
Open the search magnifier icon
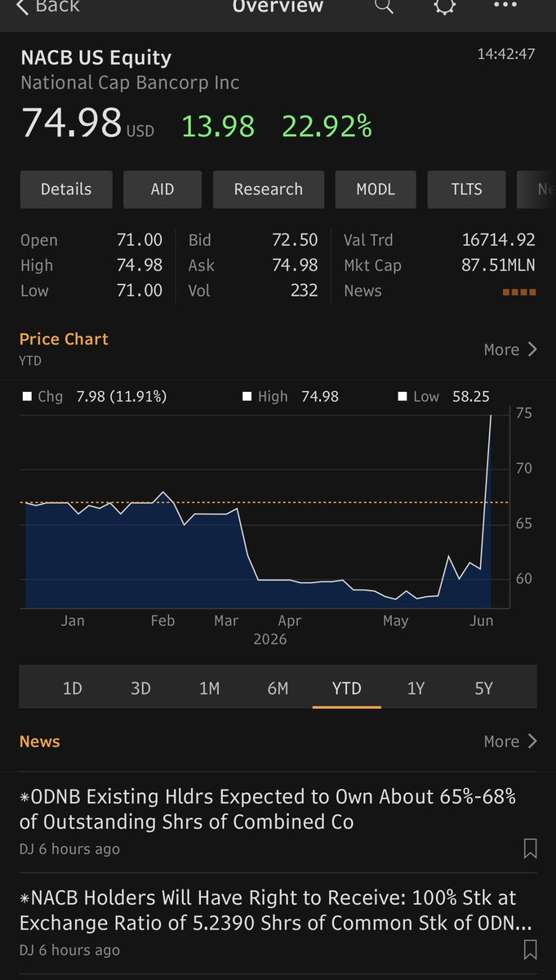(384, 7)
